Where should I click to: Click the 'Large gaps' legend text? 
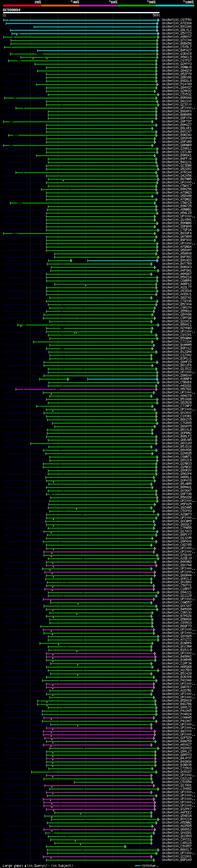(13, 865)
